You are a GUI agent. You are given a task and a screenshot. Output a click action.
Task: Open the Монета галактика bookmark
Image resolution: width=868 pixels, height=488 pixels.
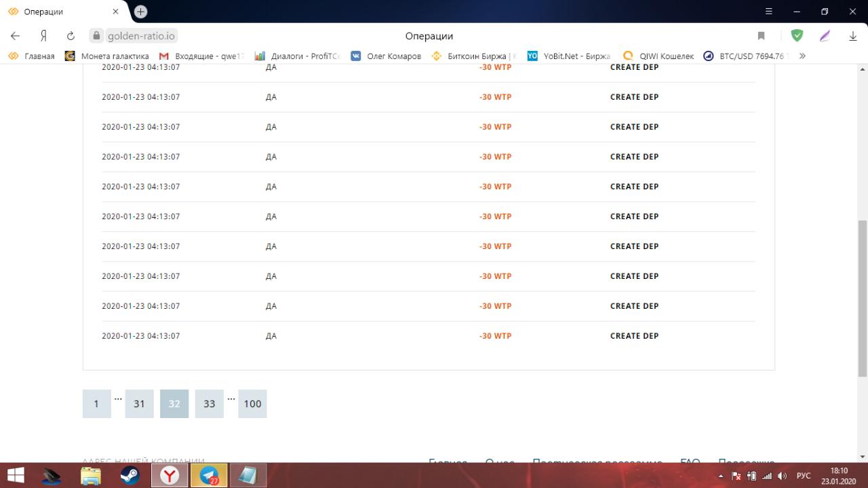pos(107,56)
